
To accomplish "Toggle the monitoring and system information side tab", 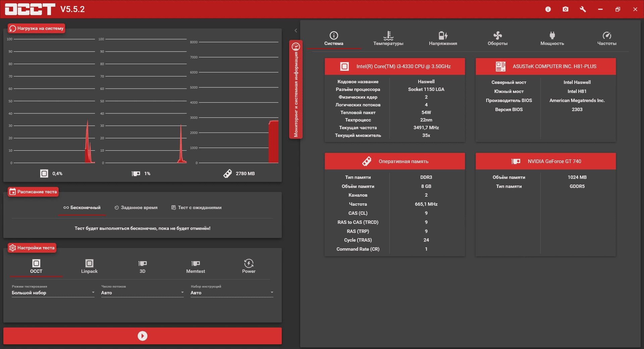I will click(296, 89).
